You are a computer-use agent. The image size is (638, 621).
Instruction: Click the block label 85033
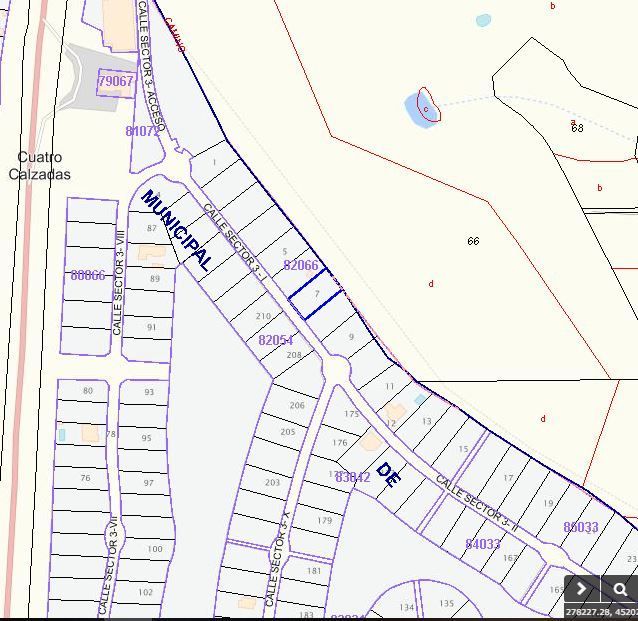point(581,527)
